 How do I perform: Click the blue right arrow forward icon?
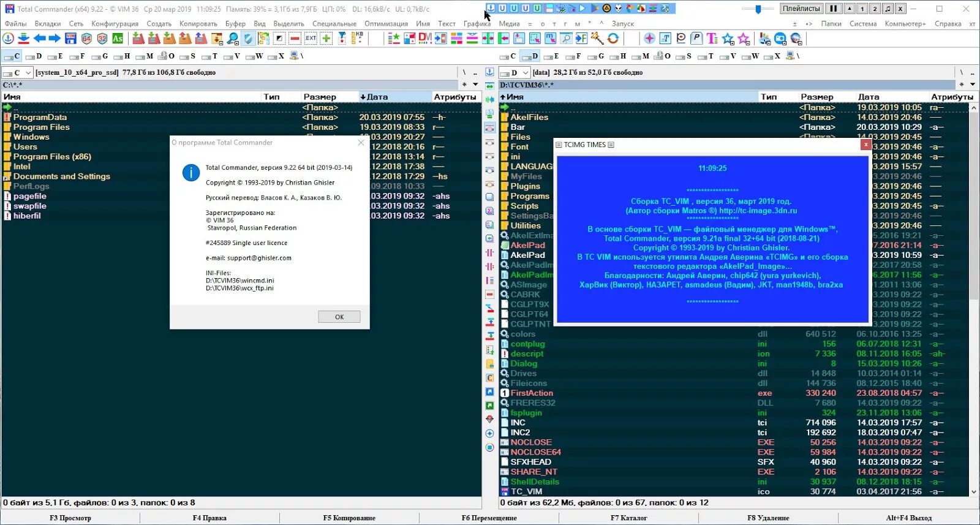coord(55,39)
